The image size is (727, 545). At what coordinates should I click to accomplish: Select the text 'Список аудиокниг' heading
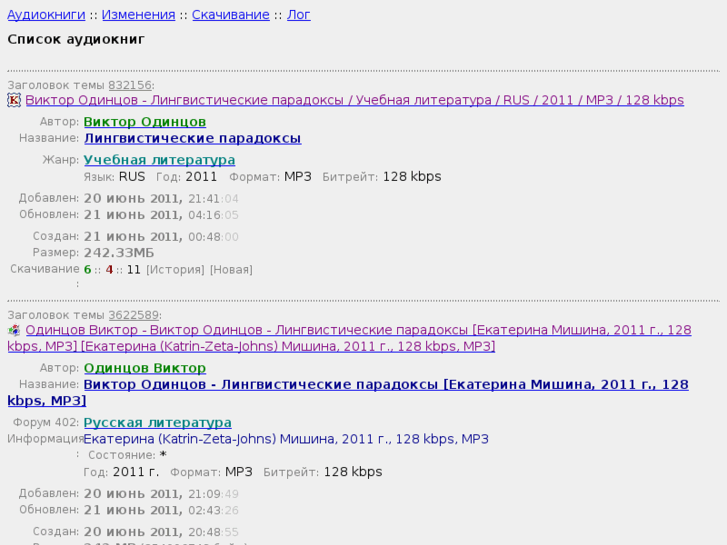(76, 39)
